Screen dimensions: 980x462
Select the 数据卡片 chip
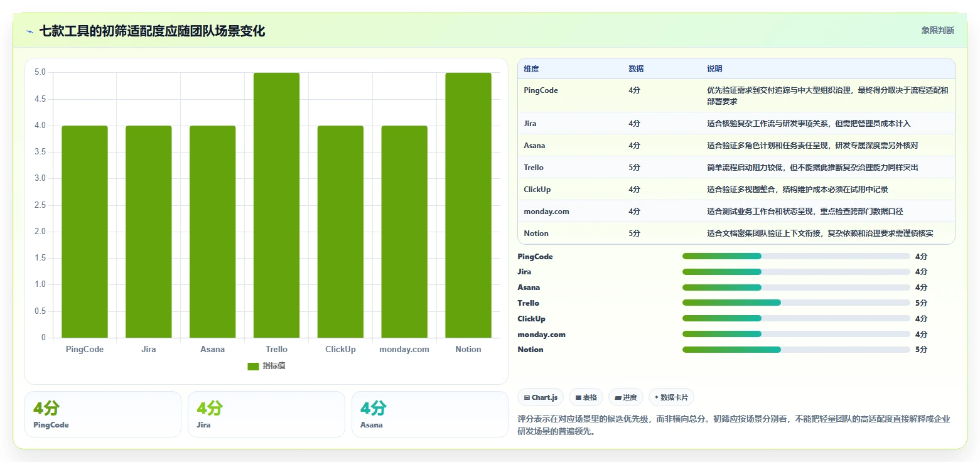pyautogui.click(x=671, y=397)
